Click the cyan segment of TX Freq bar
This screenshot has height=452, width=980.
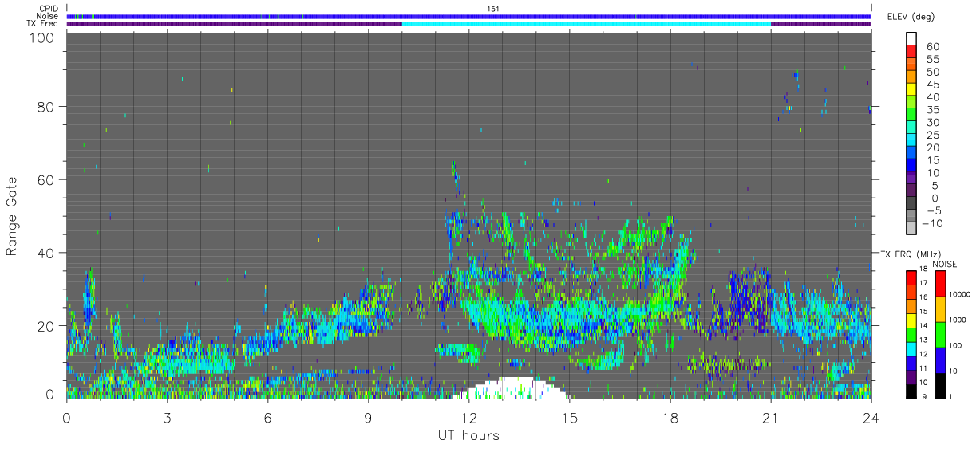coord(587,24)
